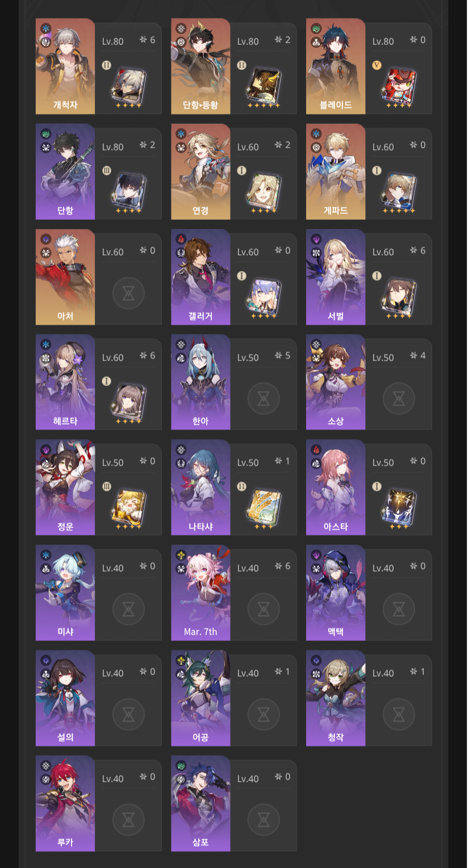Click the empty hourglass slot beside 아처
Image resolution: width=468 pixels, height=868 pixels.
click(128, 293)
